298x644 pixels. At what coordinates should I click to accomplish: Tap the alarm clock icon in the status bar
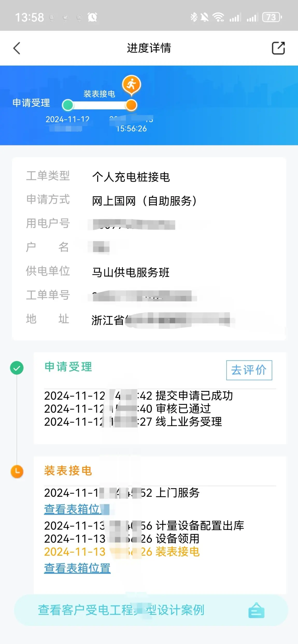coord(93,17)
